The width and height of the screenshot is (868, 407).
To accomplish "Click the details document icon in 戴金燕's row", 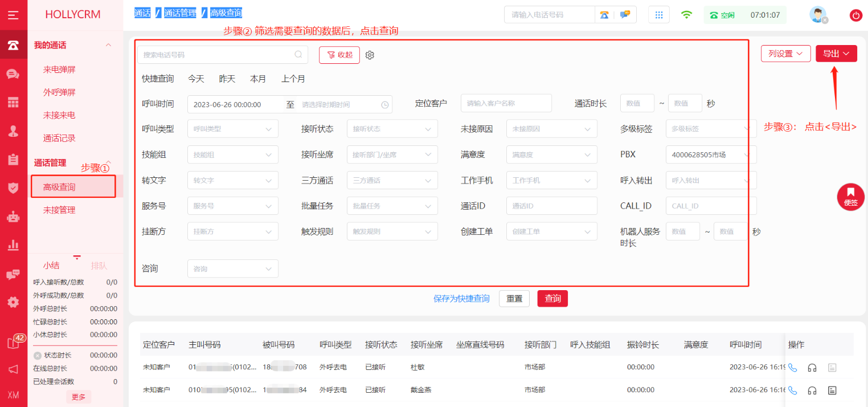I will point(832,390).
